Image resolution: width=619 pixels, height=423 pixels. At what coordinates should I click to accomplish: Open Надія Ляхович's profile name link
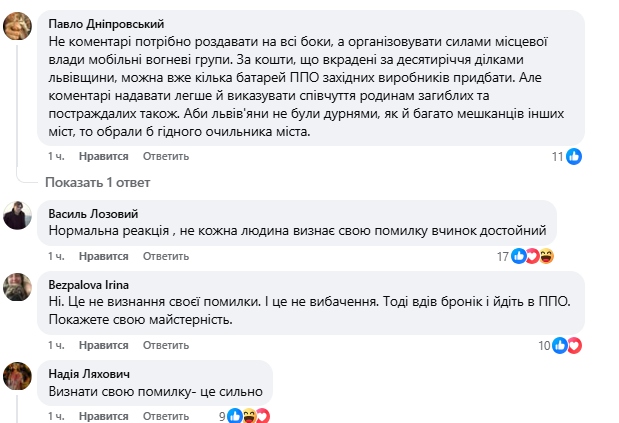pyautogui.click(x=90, y=373)
